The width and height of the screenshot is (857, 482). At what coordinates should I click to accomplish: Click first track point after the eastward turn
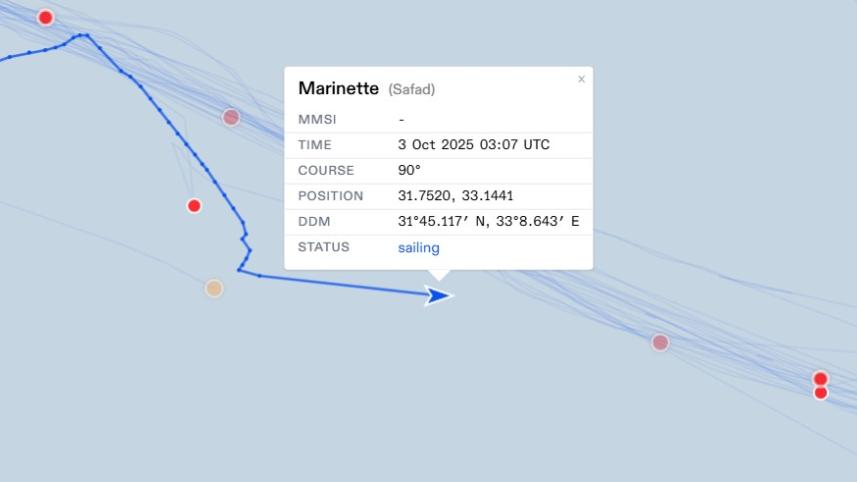pos(259,275)
